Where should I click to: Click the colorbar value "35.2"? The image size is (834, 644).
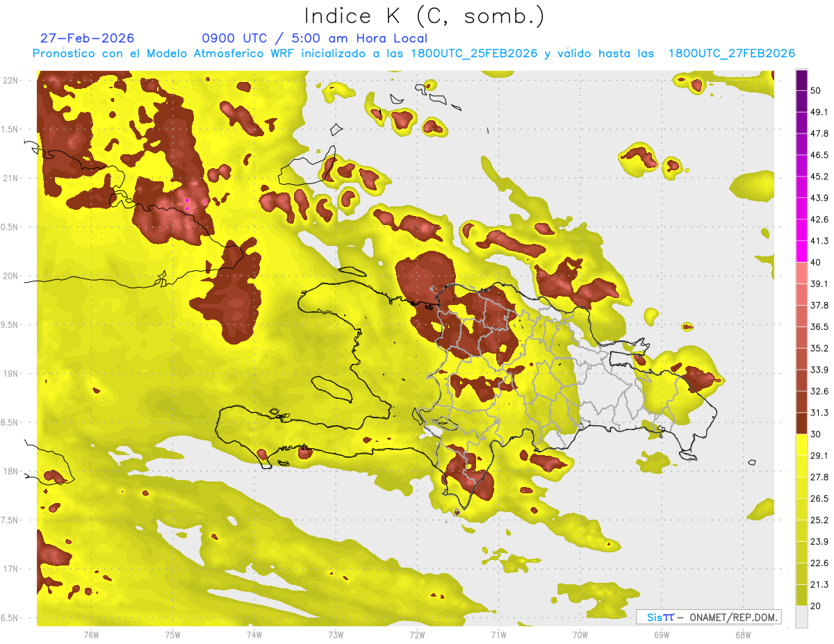(819, 348)
